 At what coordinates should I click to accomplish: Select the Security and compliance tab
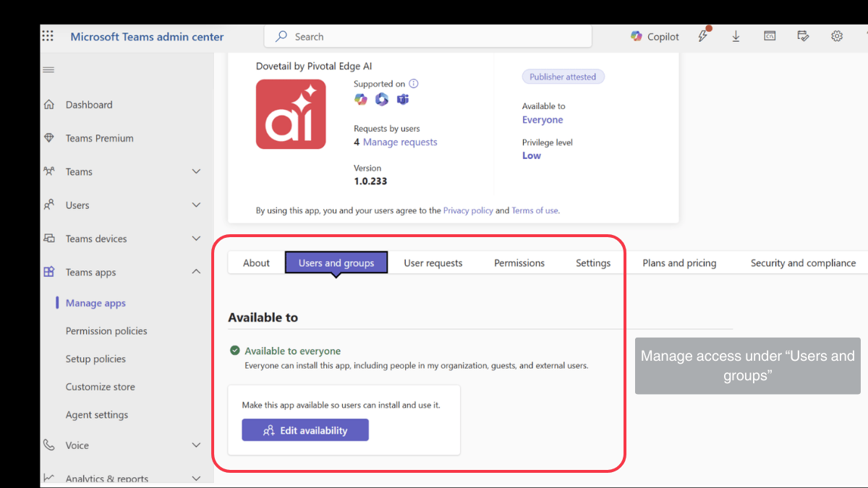(x=803, y=263)
